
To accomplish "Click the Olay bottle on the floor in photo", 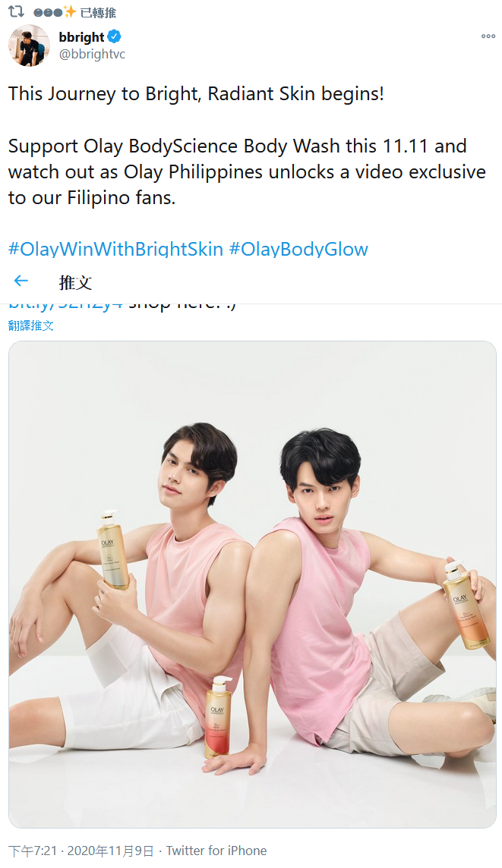I will coord(218,718).
